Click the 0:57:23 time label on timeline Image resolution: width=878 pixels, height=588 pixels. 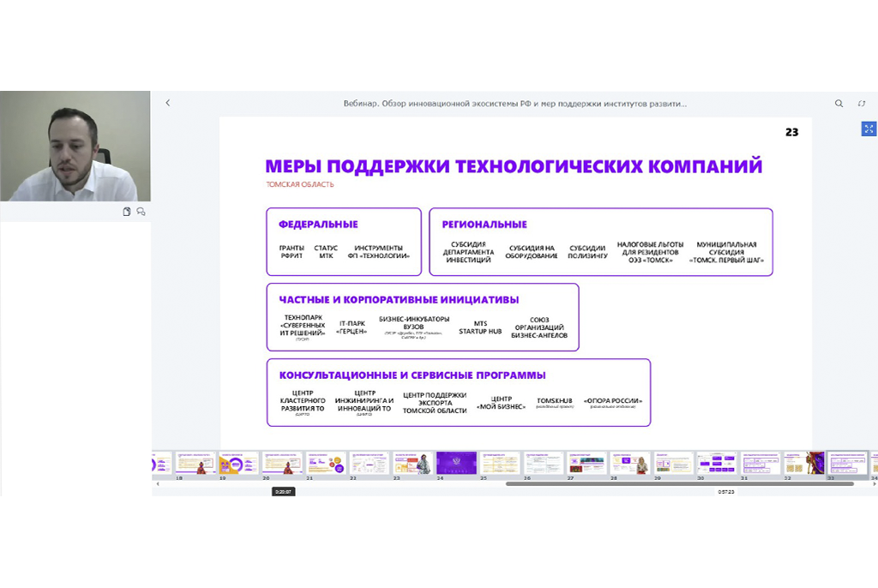pyautogui.click(x=725, y=492)
